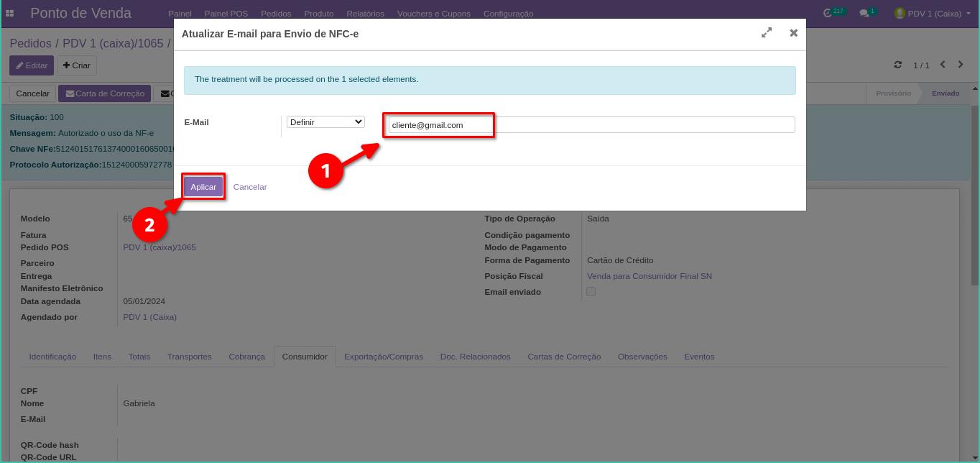Open the activities clock icon with 217 badge
The height and width of the screenshot is (463, 980).
point(828,13)
